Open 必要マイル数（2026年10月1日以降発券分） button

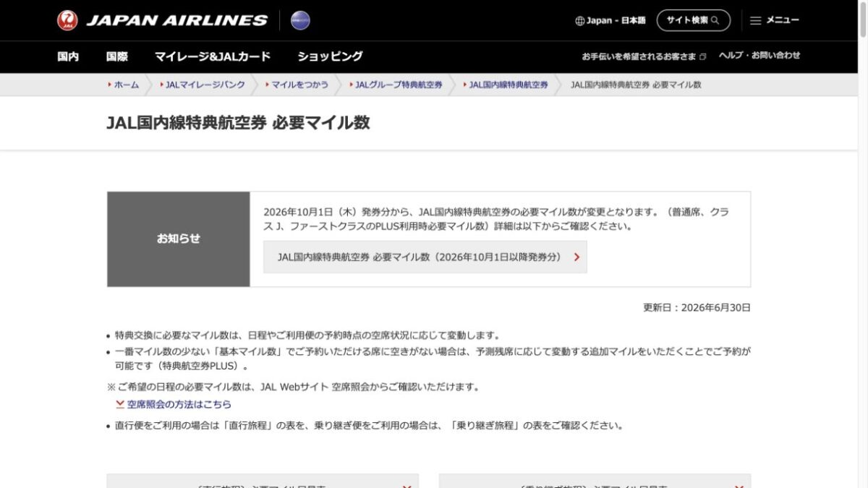tap(425, 257)
